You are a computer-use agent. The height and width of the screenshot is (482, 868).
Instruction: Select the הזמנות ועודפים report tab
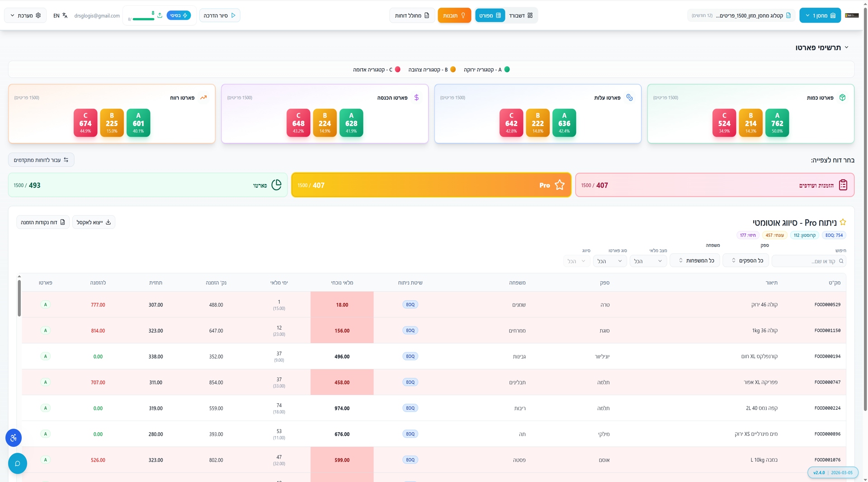[714, 185]
